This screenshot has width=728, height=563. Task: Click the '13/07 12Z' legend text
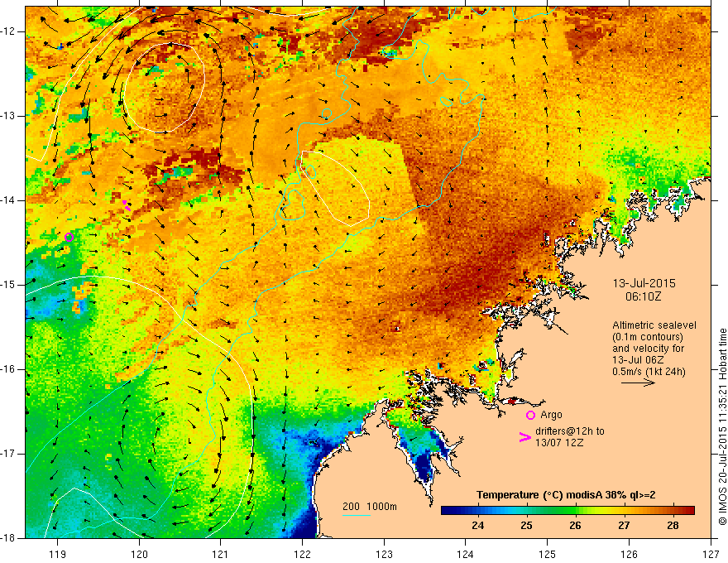[559, 443]
